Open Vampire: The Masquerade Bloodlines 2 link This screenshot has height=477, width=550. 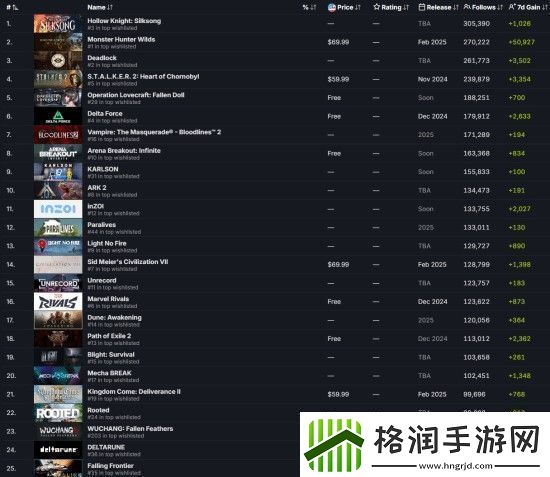click(154, 132)
